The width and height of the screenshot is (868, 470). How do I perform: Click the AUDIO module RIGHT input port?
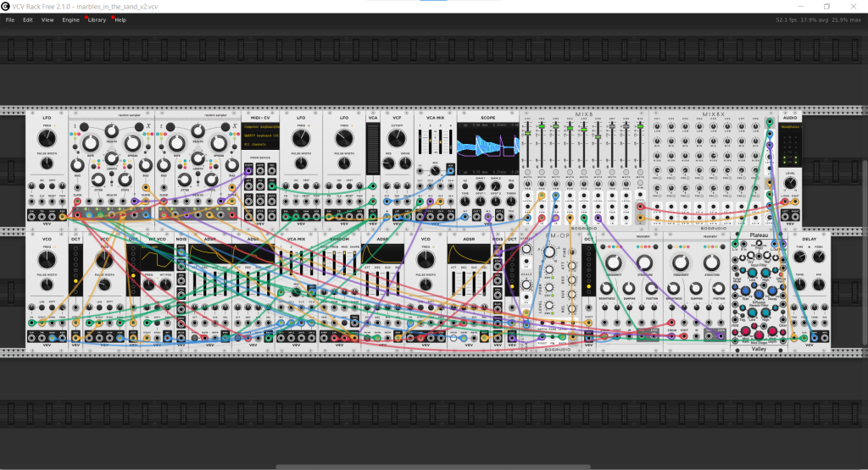(x=795, y=202)
